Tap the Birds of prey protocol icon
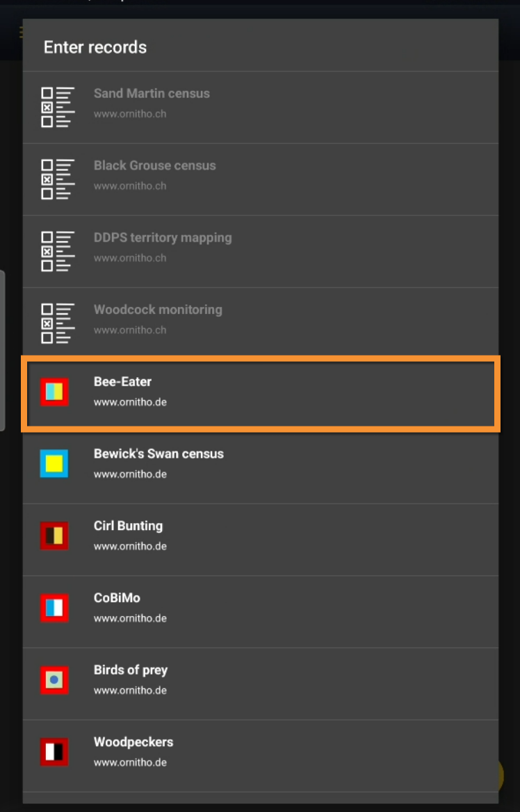 pyautogui.click(x=54, y=680)
